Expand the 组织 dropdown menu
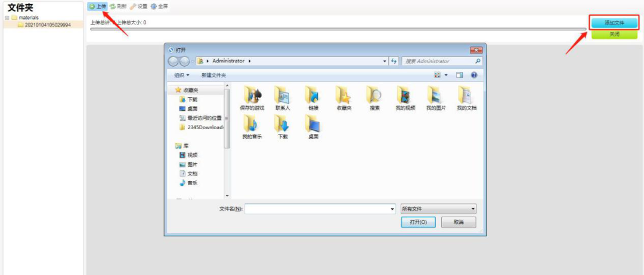This screenshot has width=644, height=275. tap(181, 75)
